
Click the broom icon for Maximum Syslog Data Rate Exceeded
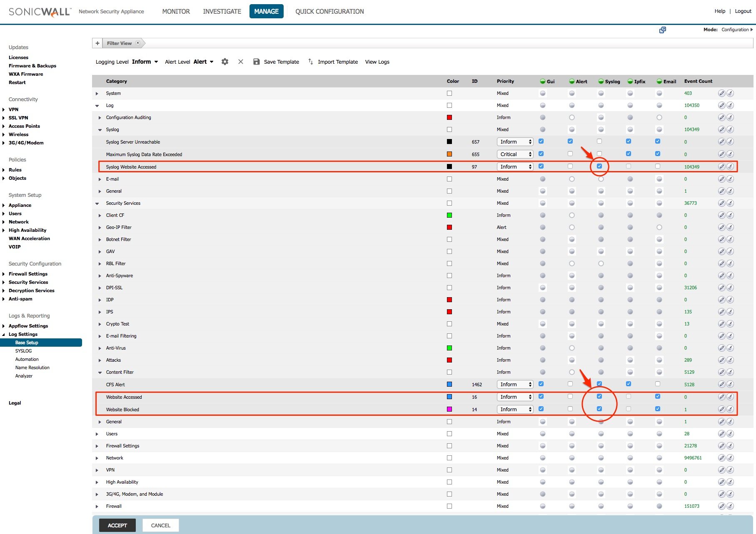730,154
